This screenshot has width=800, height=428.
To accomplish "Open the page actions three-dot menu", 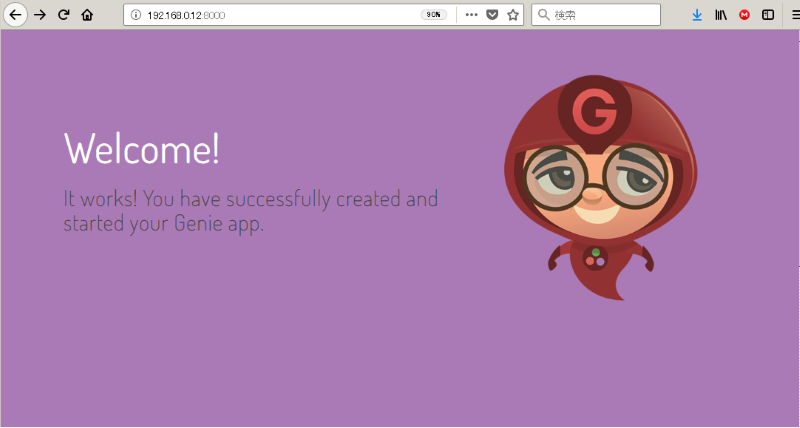I will pos(471,15).
